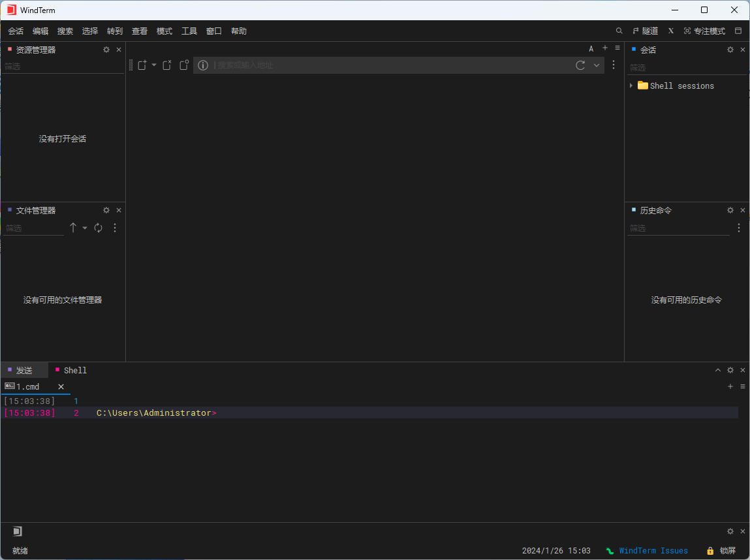Collapse the bottom Shell pane with chevron
This screenshot has width=750, height=560.
tap(718, 370)
